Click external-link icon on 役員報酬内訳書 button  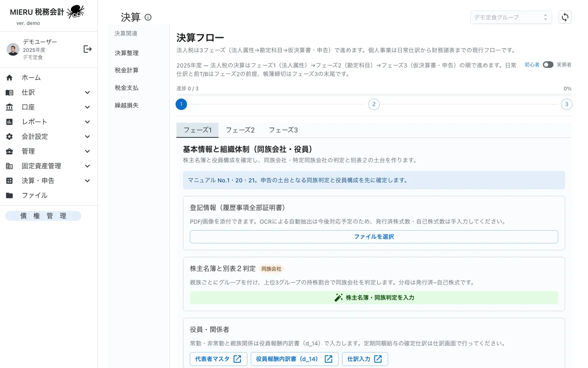pos(328,359)
